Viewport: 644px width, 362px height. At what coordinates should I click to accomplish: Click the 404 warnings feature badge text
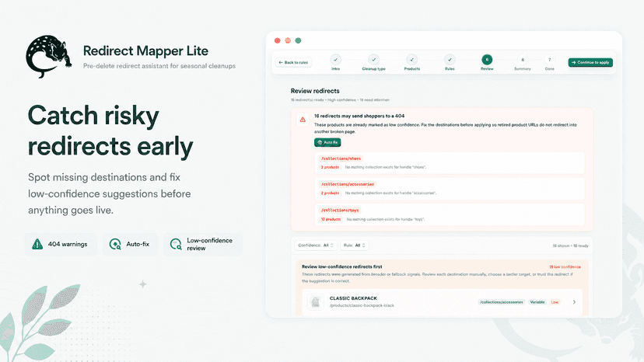click(68, 244)
